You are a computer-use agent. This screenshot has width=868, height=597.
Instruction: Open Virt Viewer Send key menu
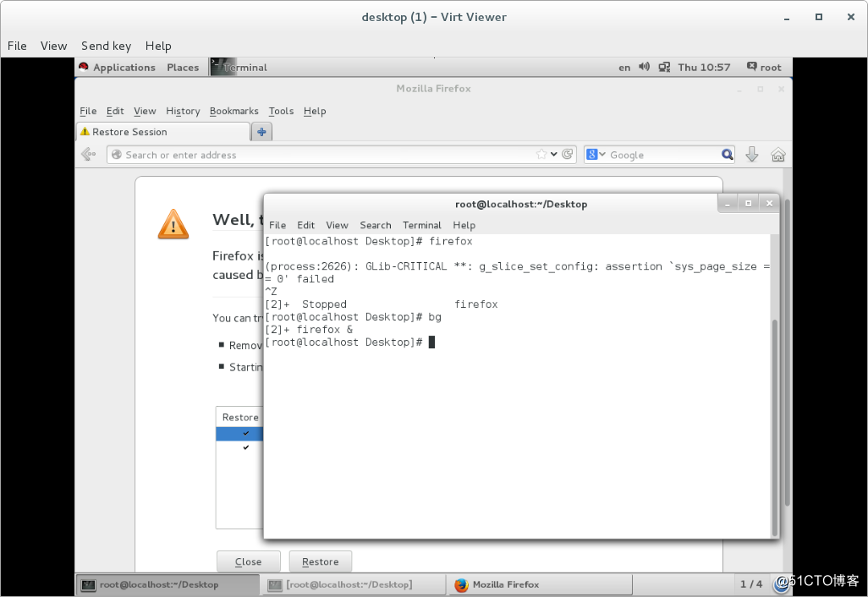pyautogui.click(x=107, y=46)
